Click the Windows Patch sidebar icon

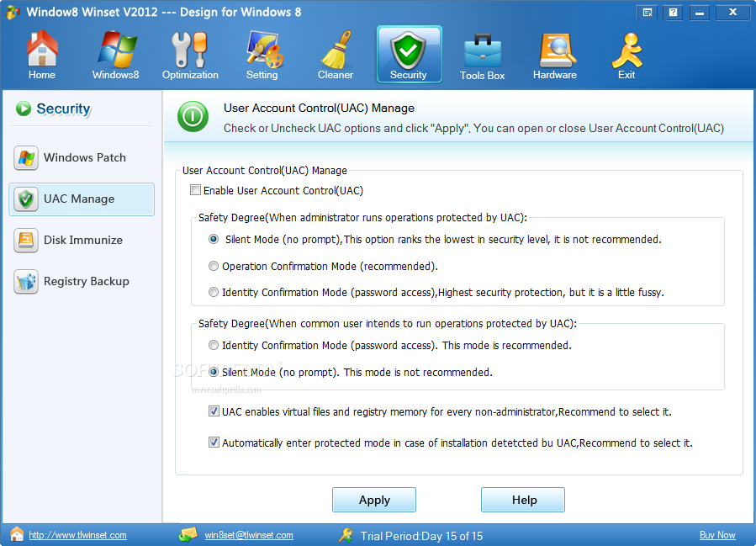coord(26,157)
